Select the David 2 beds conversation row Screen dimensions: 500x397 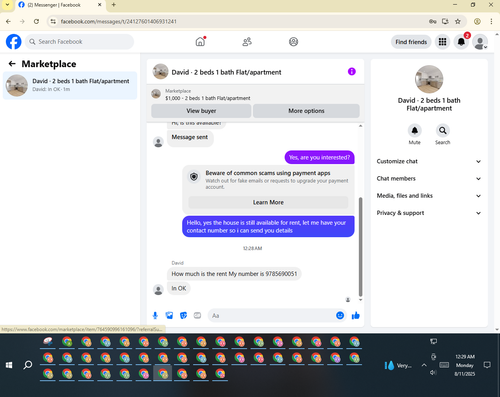point(70,85)
